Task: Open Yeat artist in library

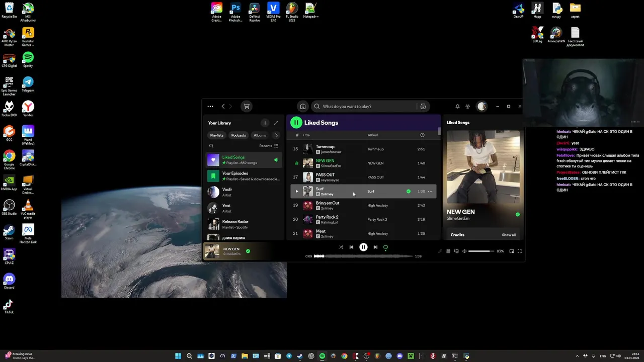Action: (244, 208)
